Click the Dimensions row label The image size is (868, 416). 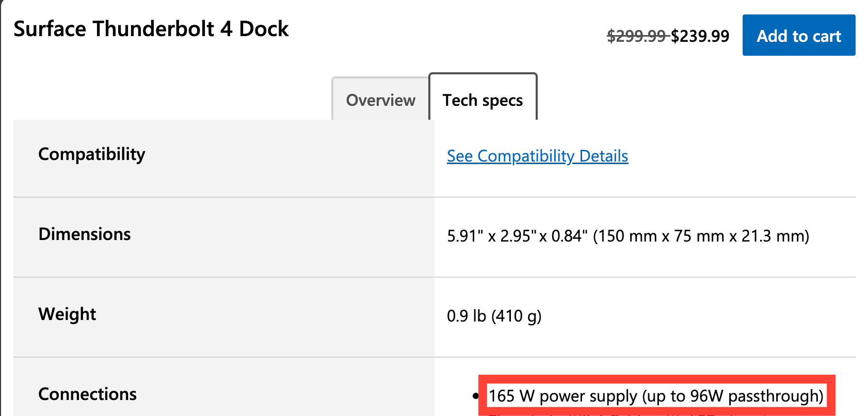coord(85,234)
